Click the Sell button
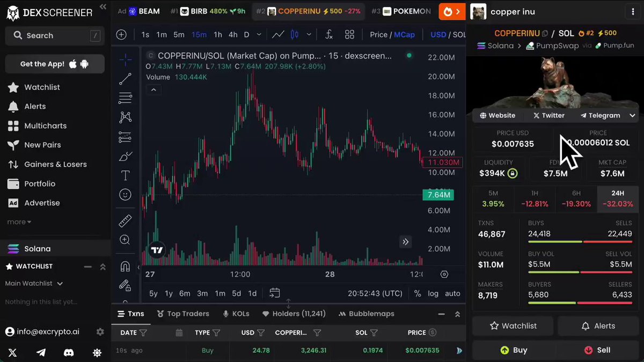This screenshot has width=644, height=362. pyautogui.click(x=597, y=350)
